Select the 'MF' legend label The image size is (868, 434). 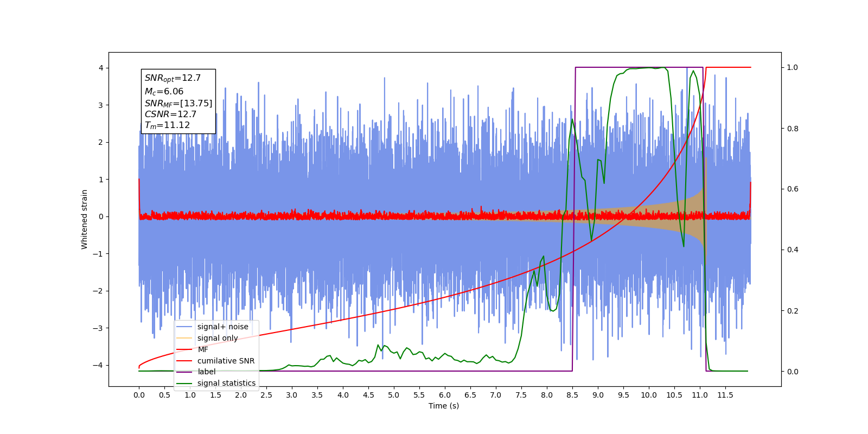pyautogui.click(x=203, y=349)
